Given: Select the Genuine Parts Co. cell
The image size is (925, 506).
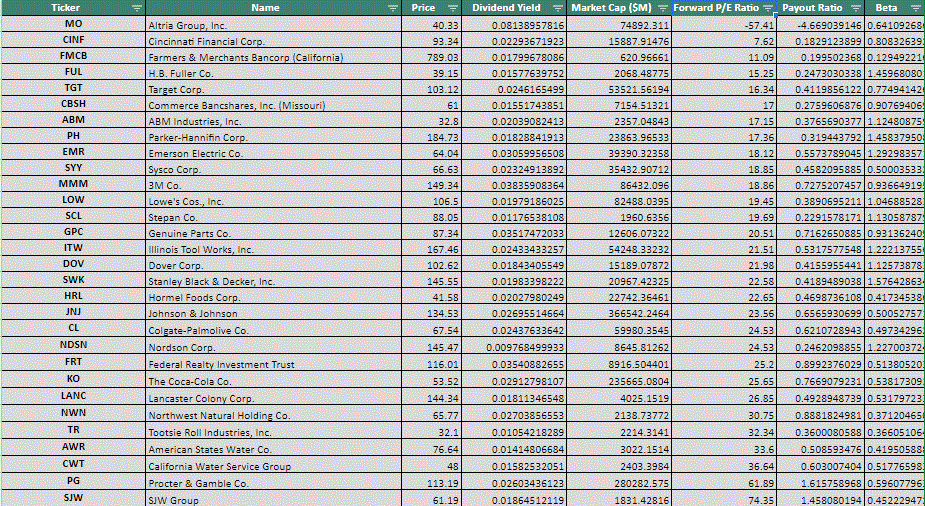Looking at the screenshot, I should point(274,231).
